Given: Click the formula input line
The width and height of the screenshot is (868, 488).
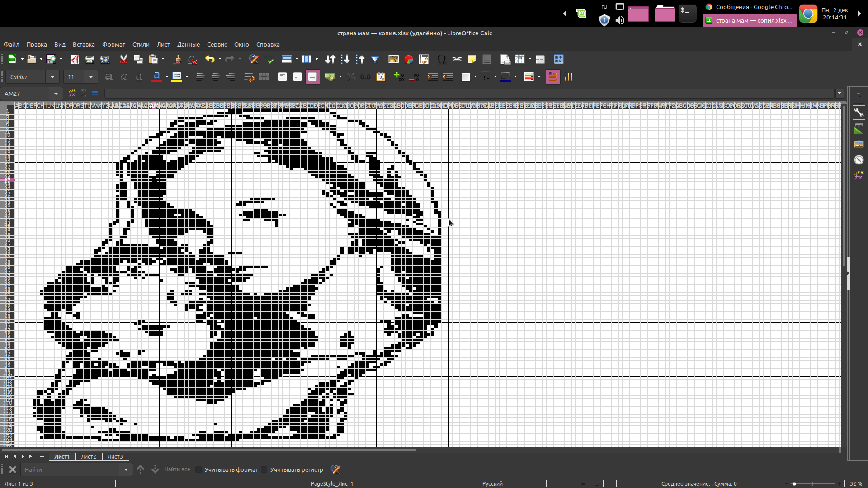Looking at the screenshot, I should 469,94.
